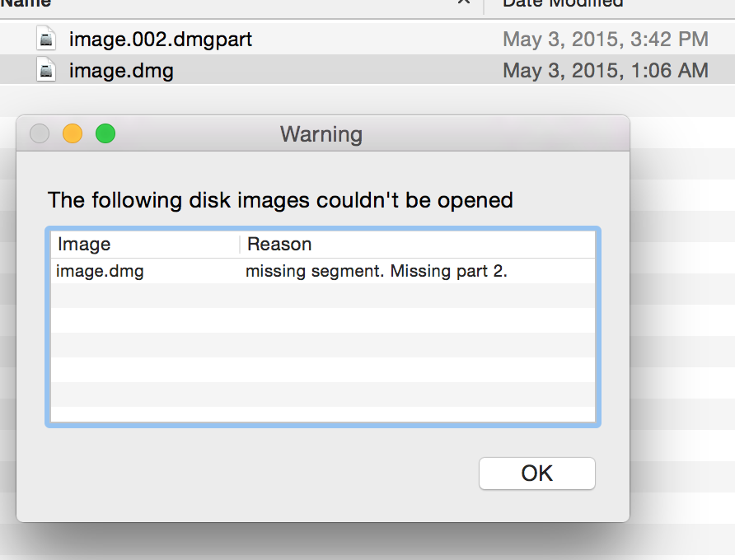Select the image.dmg file icon
The height and width of the screenshot is (560, 735).
coord(46,69)
